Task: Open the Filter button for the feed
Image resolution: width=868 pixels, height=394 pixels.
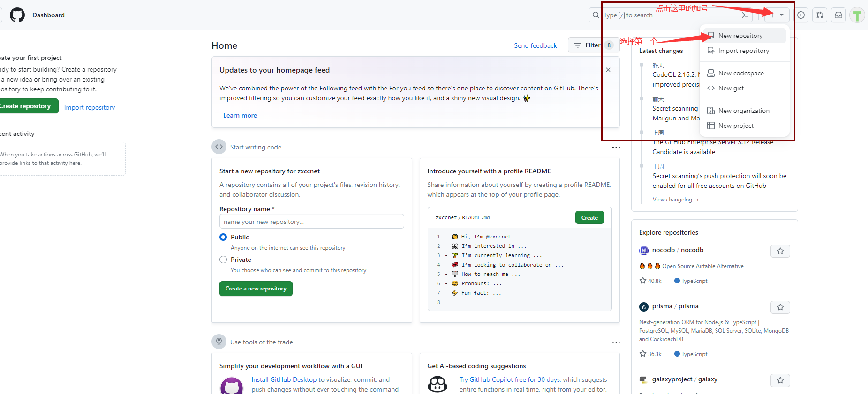Action: tap(593, 45)
